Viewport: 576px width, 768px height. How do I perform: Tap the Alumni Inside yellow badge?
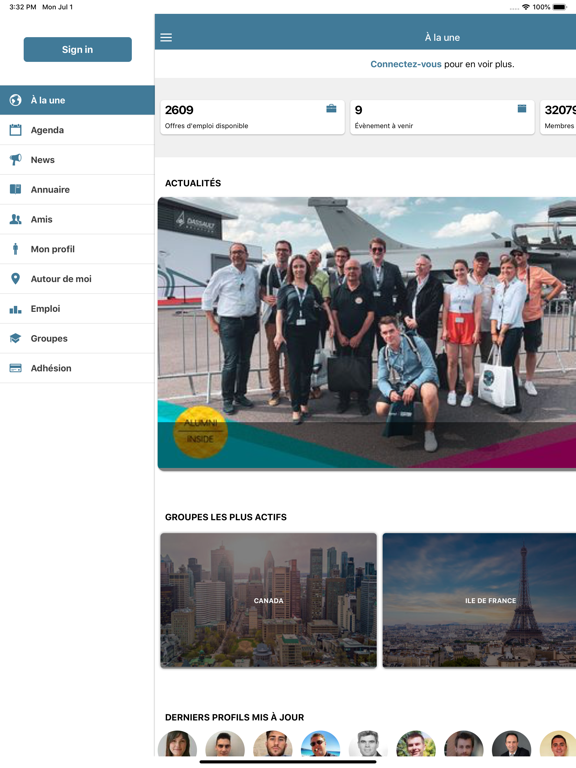pos(200,432)
